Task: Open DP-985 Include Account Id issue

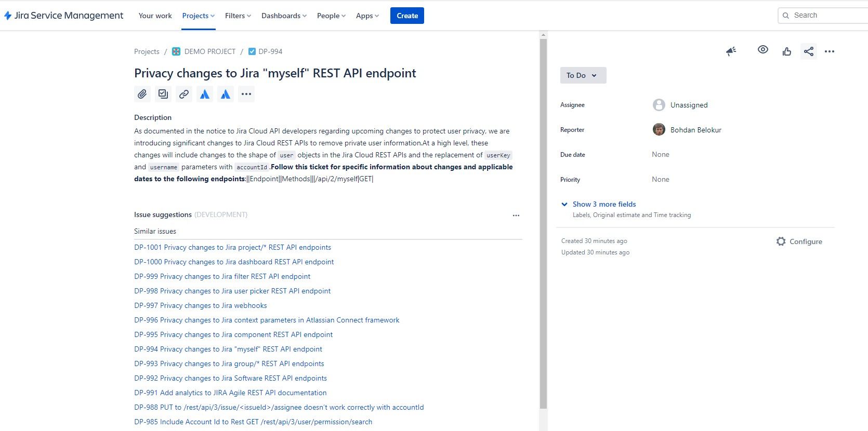Action: coord(253,422)
